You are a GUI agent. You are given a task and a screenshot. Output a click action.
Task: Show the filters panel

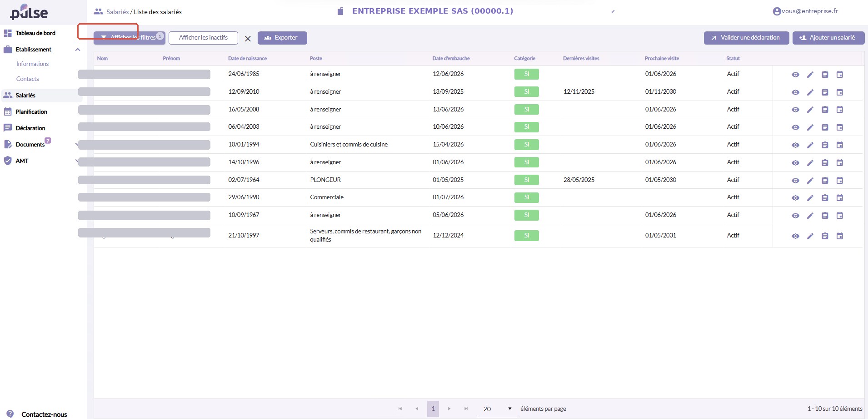(129, 38)
